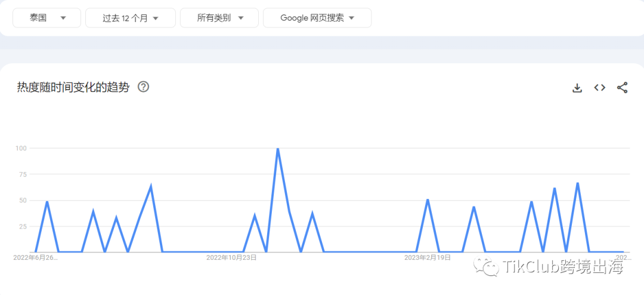This screenshot has height=295, width=644.
Task: Click the 25 y-axis label
Action: 23,227
